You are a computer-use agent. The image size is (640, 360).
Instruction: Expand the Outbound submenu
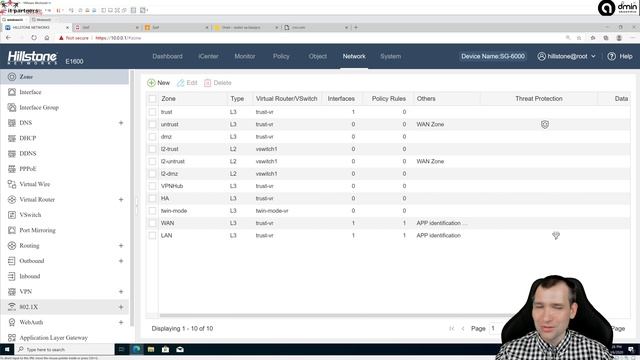pyautogui.click(x=121, y=261)
